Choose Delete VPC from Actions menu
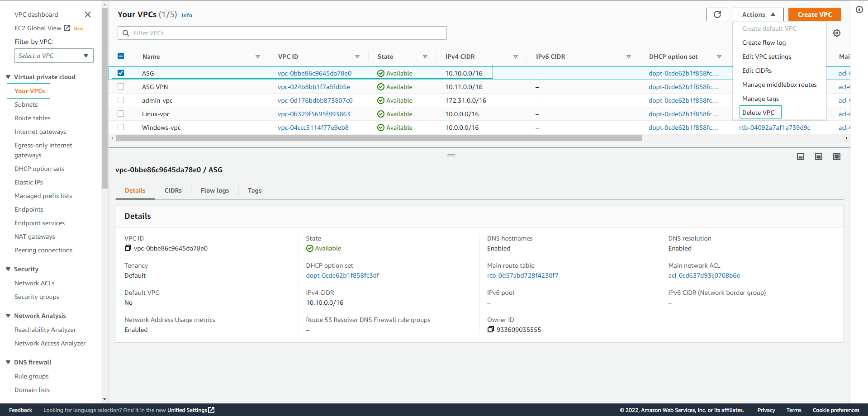This screenshot has height=416, width=868. (x=759, y=113)
